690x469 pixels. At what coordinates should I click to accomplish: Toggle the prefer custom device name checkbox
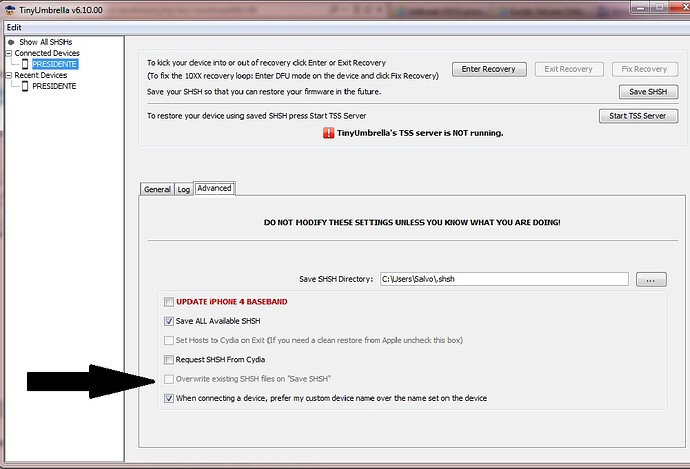click(168, 397)
